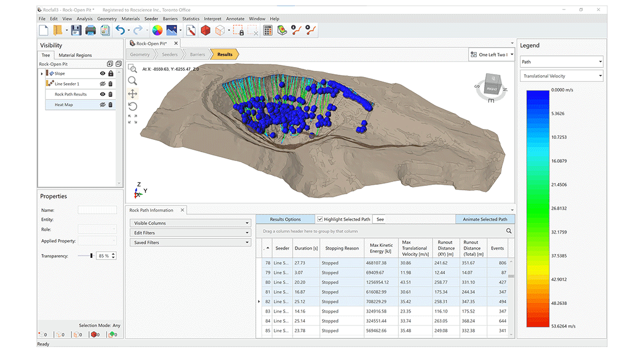Click the calculator compute icon
Image resolution: width=644 pixels, height=352 pixels.
[x=268, y=30]
